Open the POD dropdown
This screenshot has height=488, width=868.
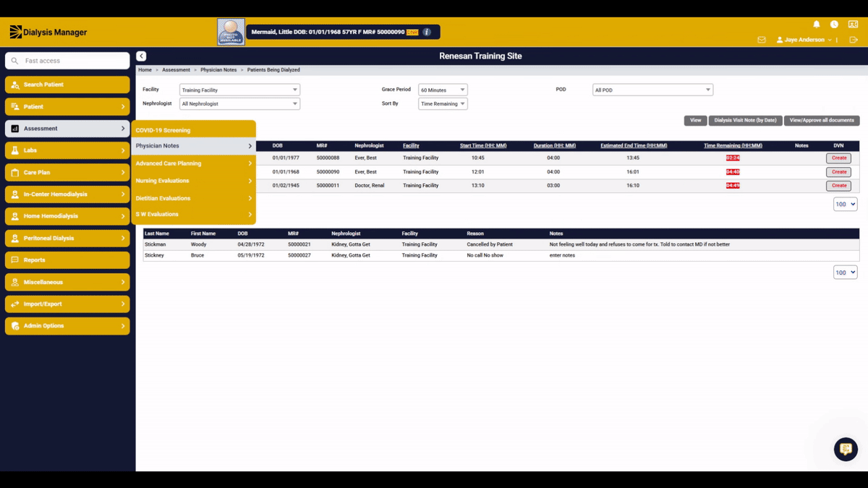coord(652,90)
